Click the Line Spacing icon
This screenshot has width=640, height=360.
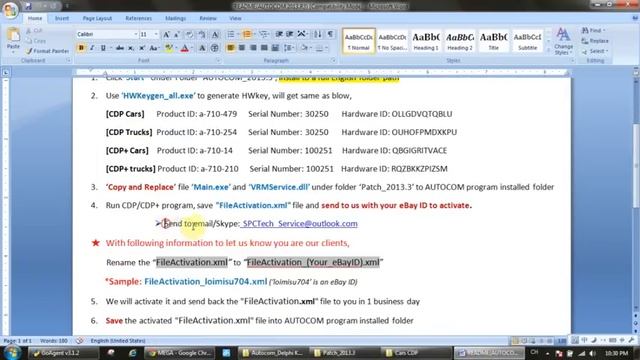(x=288, y=48)
